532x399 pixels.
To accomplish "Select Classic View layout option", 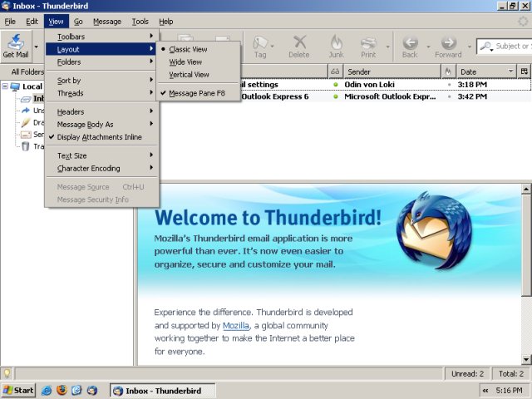I will coord(198,49).
